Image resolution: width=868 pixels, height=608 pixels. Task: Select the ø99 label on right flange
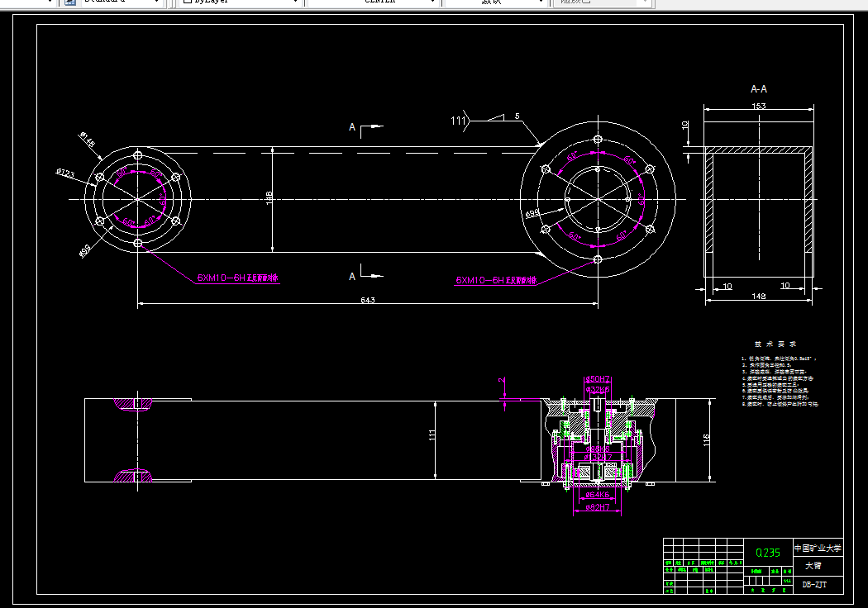pyautogui.click(x=532, y=213)
